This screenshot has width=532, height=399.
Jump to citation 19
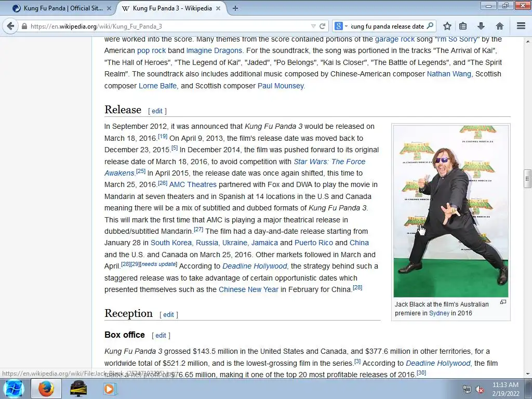(163, 137)
